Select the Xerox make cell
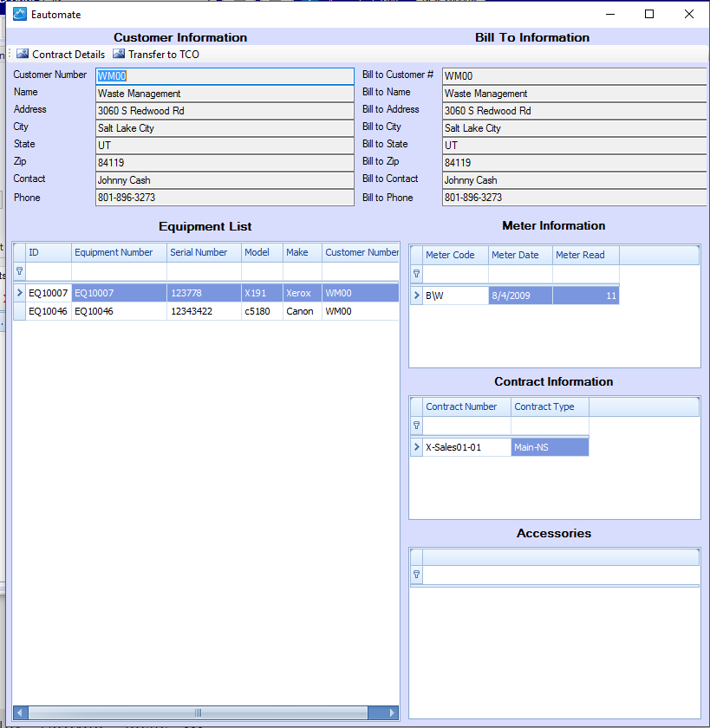The height and width of the screenshot is (728, 710). tap(303, 293)
